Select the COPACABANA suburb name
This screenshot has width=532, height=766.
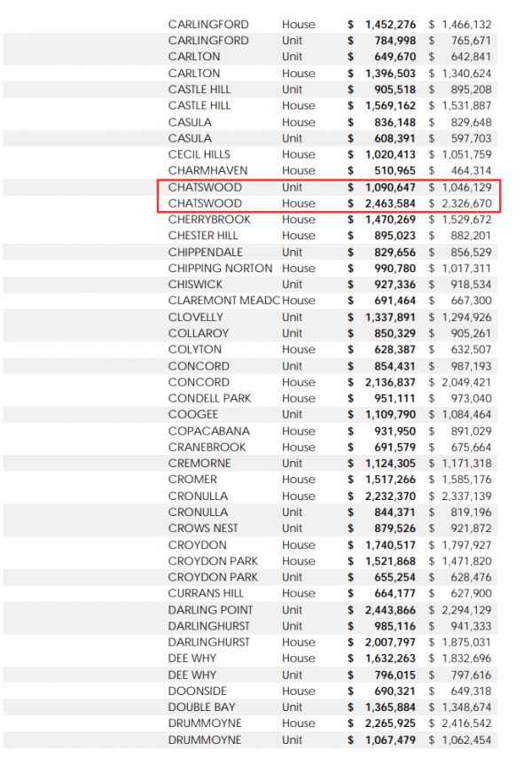(x=209, y=431)
